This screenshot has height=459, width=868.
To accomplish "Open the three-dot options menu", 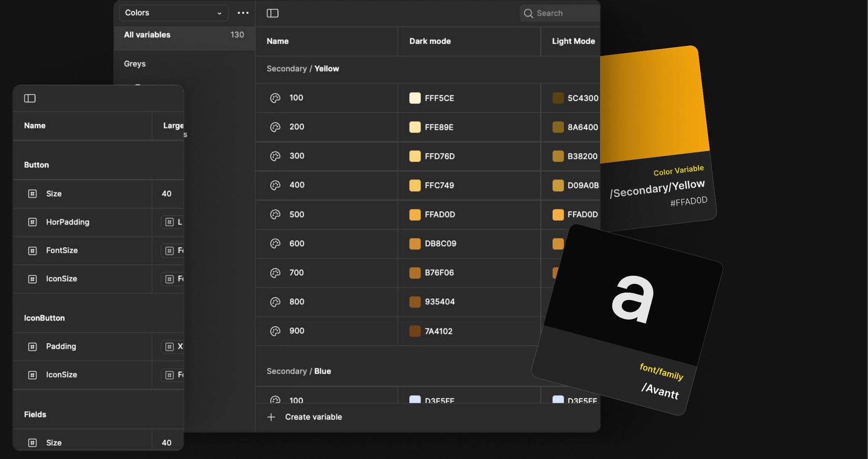I will [243, 13].
